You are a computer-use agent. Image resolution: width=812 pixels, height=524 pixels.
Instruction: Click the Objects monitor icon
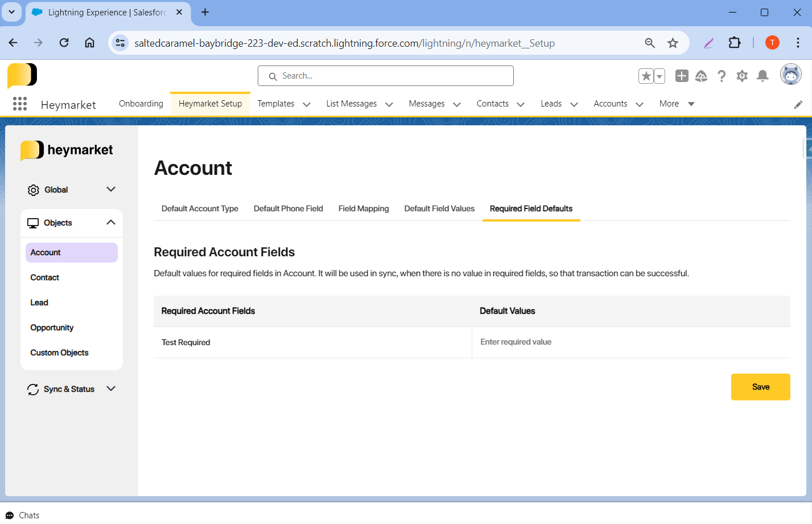33,223
